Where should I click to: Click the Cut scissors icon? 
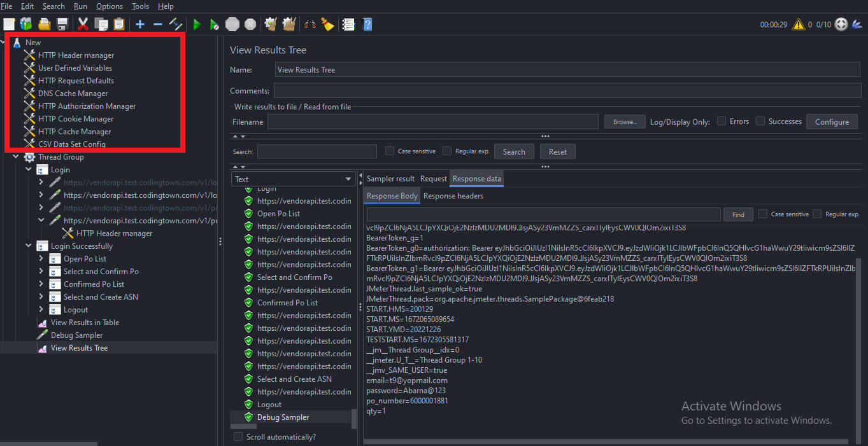(83, 24)
